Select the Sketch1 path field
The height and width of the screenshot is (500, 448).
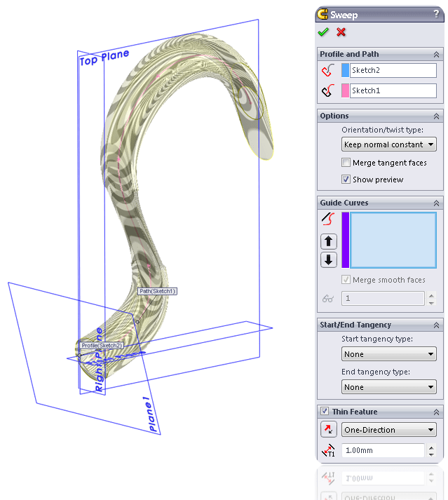tap(393, 90)
